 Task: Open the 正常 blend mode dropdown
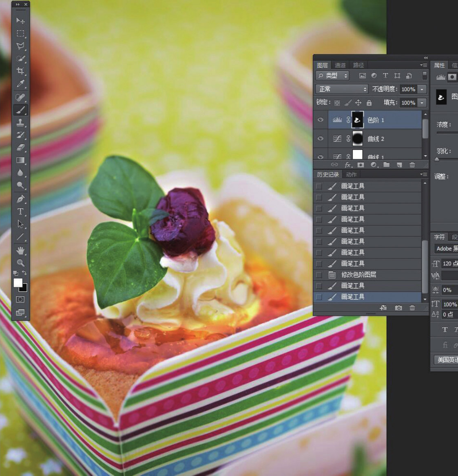point(342,89)
